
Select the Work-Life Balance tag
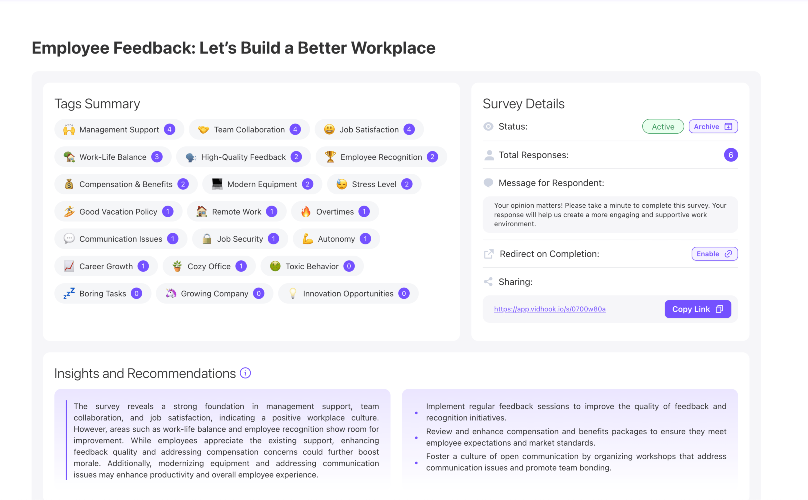coord(113,157)
